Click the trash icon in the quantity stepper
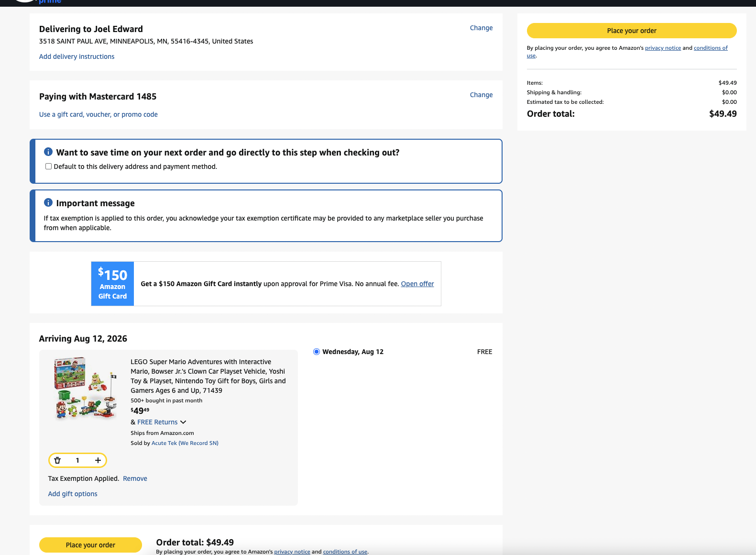 57,460
